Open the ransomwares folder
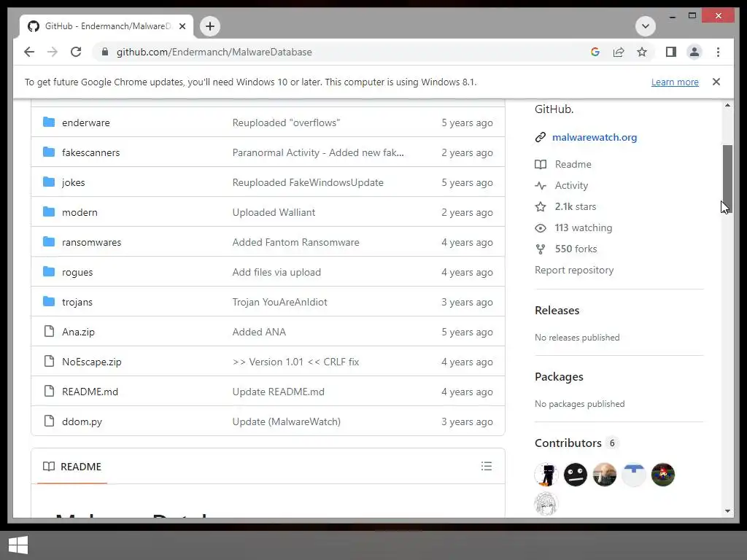Image resolution: width=747 pixels, height=560 pixels. pos(91,242)
